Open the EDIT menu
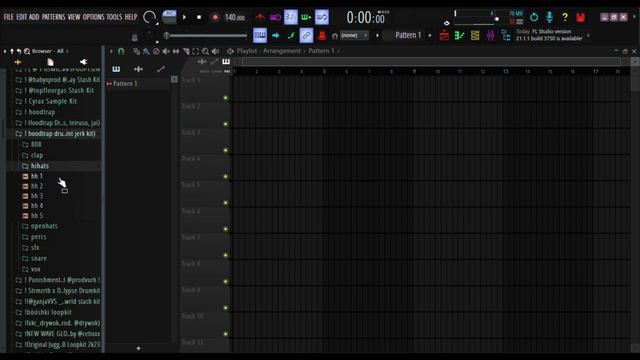 22,17
